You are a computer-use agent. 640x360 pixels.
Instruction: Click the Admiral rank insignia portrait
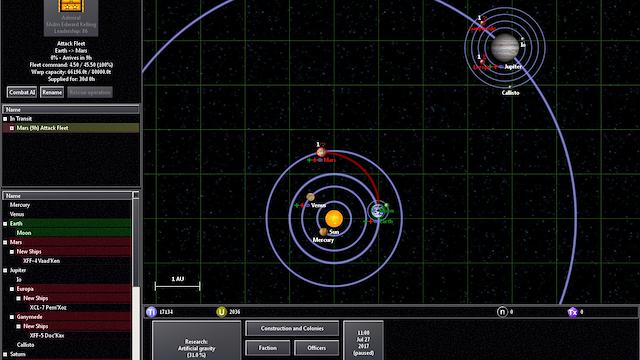[71, 6]
